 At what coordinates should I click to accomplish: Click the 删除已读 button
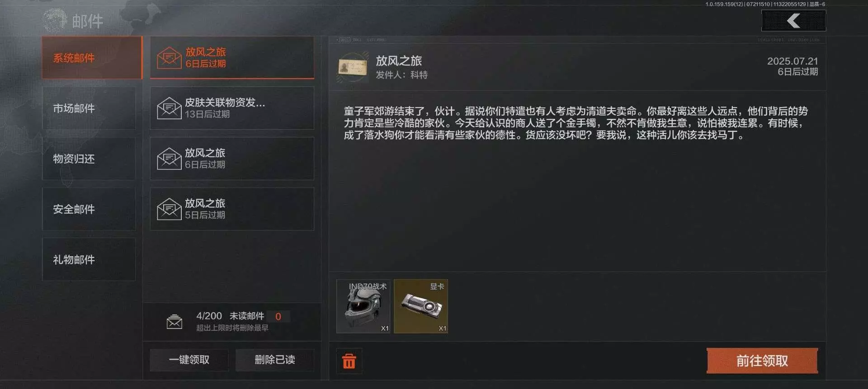[x=275, y=360]
